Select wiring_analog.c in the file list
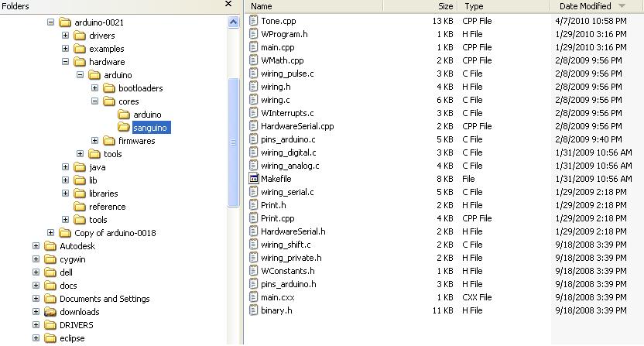This screenshot has width=644, height=346. 290,166
